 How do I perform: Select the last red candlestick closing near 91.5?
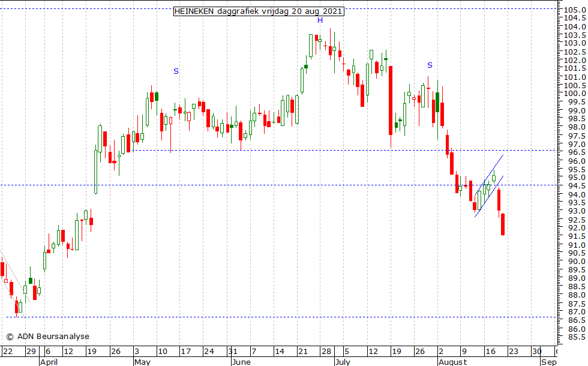click(503, 224)
